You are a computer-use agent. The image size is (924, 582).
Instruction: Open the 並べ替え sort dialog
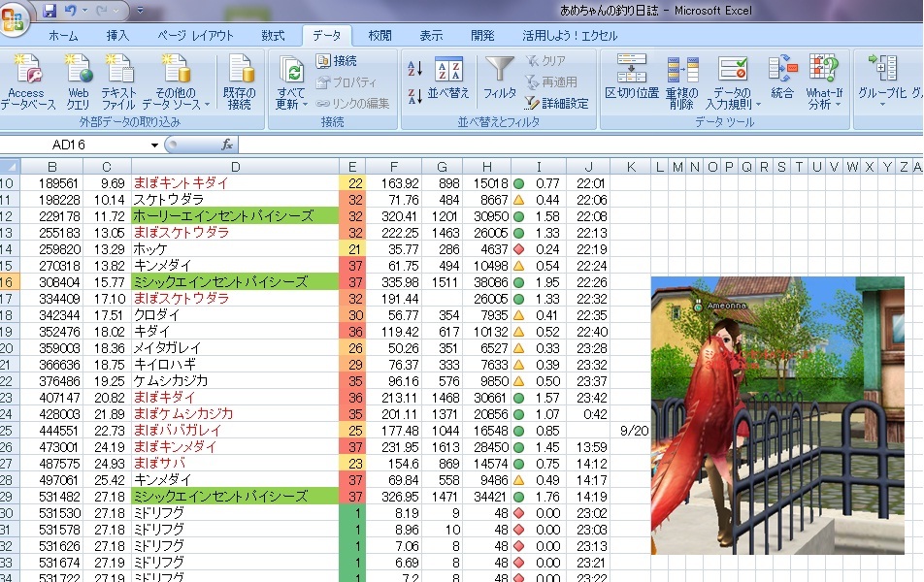pyautogui.click(x=448, y=78)
